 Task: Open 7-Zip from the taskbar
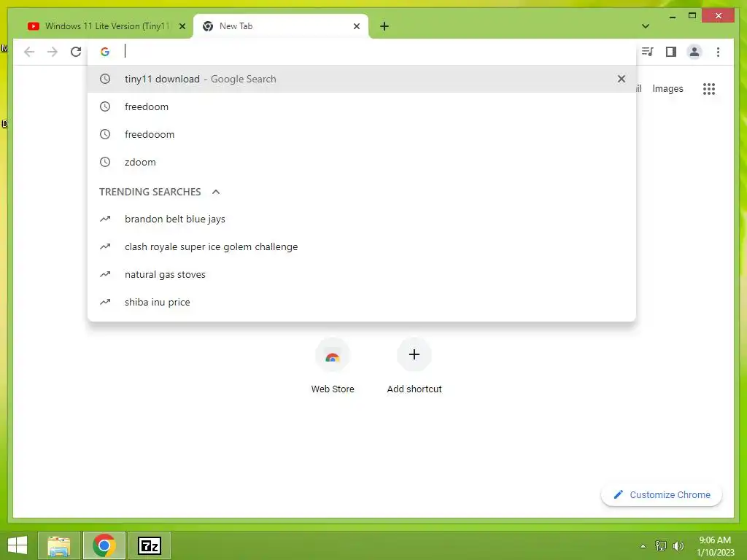[150, 545]
